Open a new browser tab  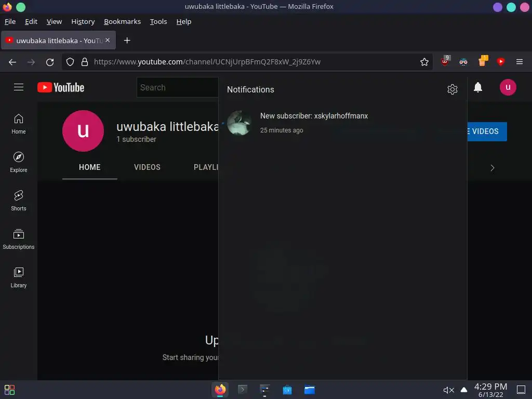[127, 41]
